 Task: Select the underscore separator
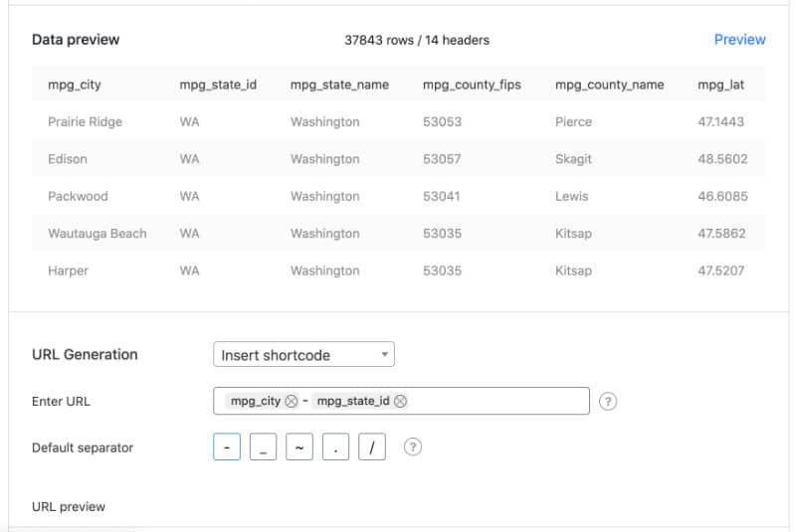[263, 446]
